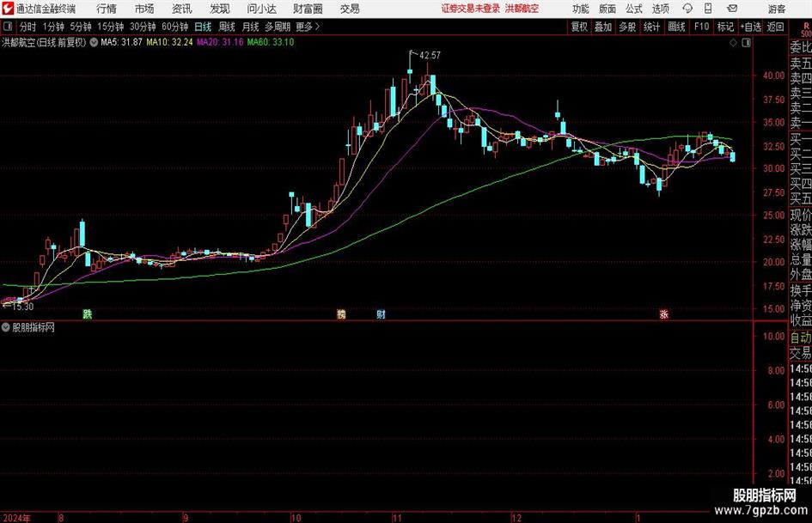Click the 42.57 high price label
Screen dimensions: 812x523
coord(430,55)
